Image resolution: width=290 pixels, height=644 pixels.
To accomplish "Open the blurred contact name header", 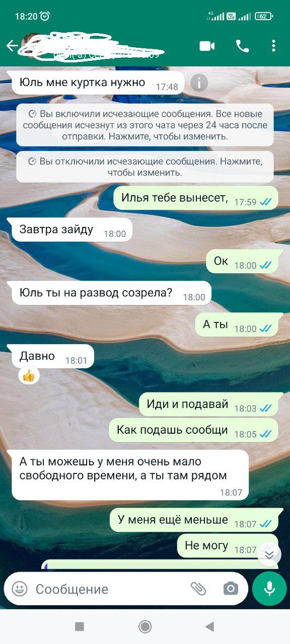I will [x=93, y=46].
